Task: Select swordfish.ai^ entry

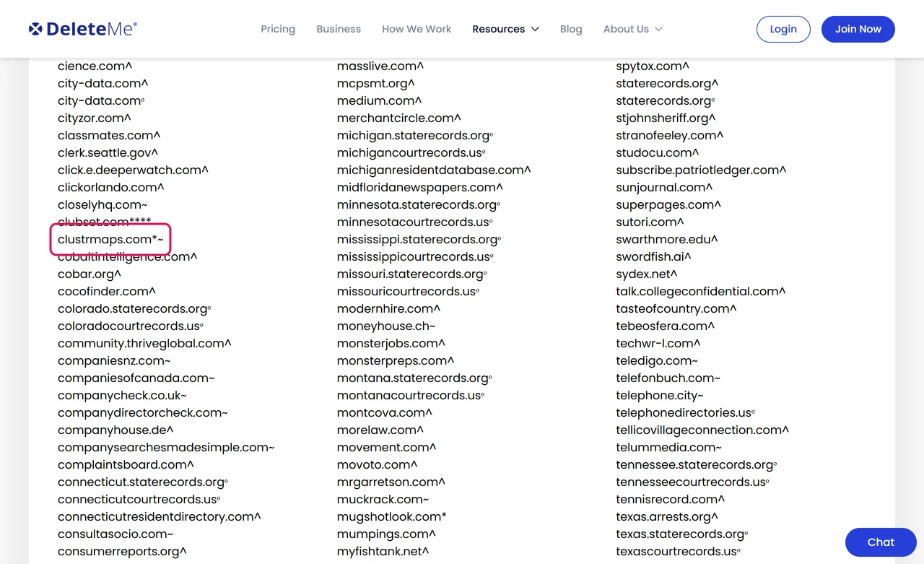Action: (653, 256)
